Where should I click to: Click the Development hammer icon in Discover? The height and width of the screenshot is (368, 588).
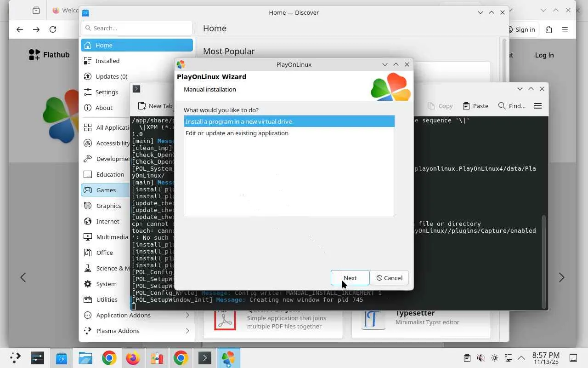88,159
